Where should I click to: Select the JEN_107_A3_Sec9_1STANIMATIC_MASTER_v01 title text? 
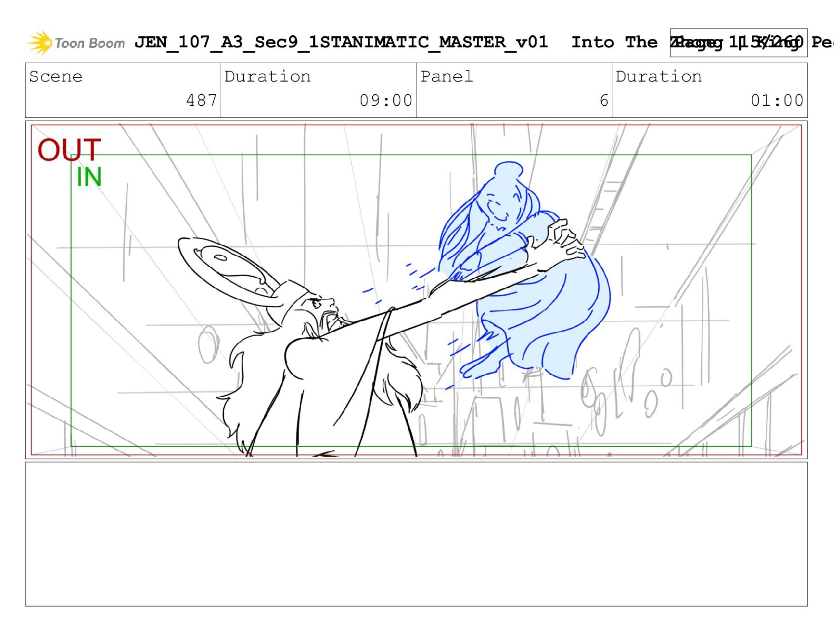click(x=341, y=42)
